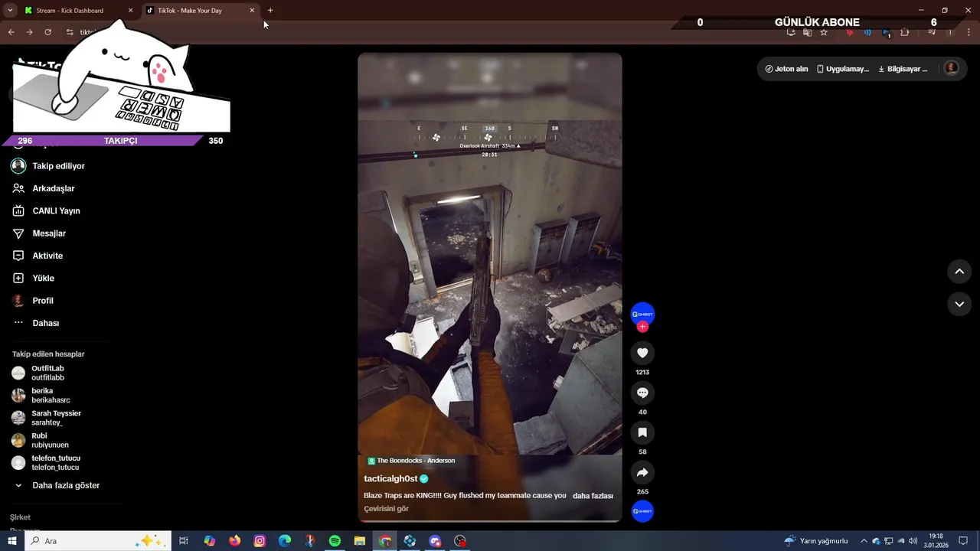Go back with the browser back arrow
This screenshot has width=980, height=551.
point(11,32)
